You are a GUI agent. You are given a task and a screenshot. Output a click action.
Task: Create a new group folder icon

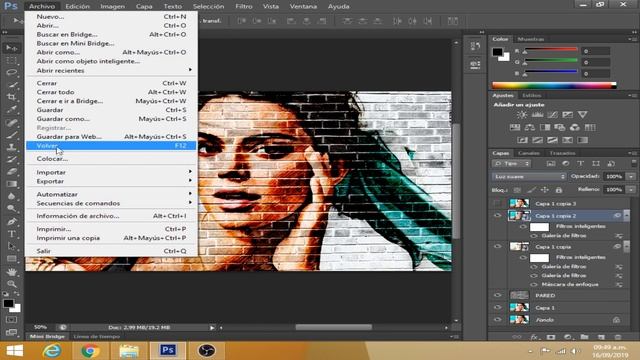[584, 337]
